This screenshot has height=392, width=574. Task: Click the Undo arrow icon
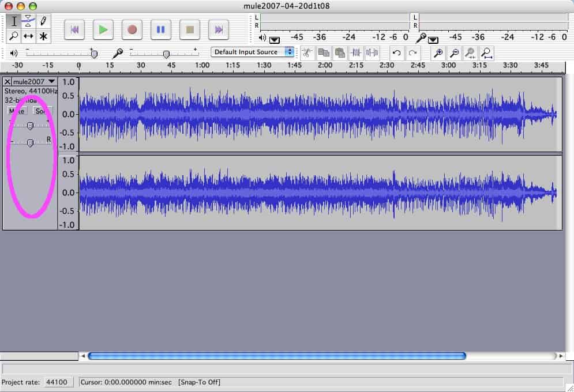[396, 52]
